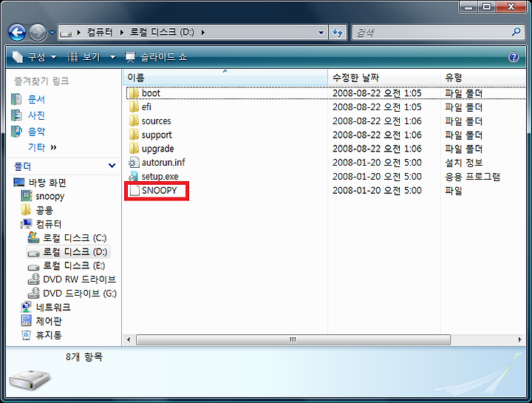This screenshot has height=403, width=532.
Task: Select the support folder icon
Action: pos(134,135)
